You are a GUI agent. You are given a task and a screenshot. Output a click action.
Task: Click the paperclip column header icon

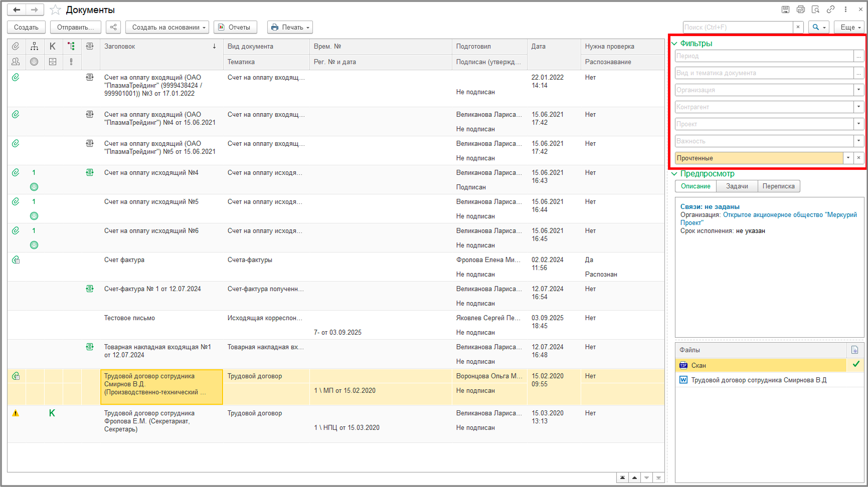pyautogui.click(x=16, y=47)
